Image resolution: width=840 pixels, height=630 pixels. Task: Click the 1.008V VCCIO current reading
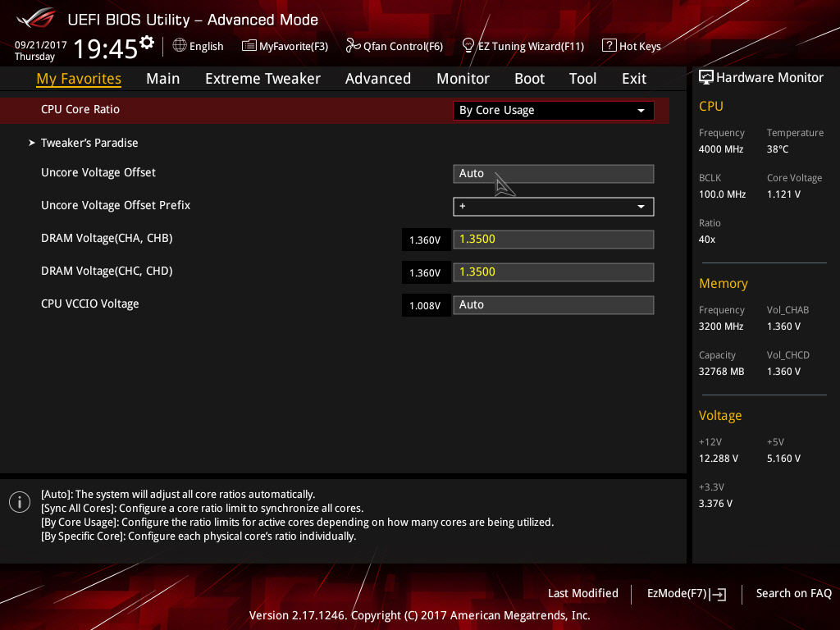(x=426, y=305)
